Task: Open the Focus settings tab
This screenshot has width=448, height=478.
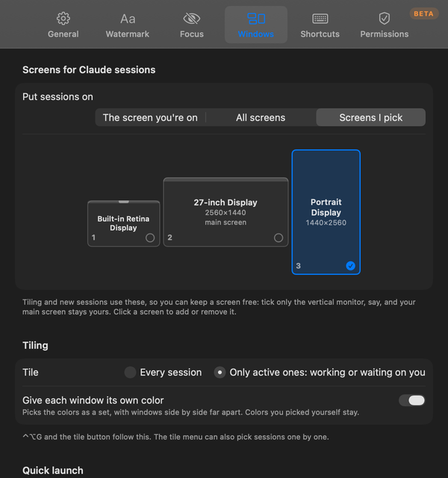Action: pyautogui.click(x=192, y=25)
